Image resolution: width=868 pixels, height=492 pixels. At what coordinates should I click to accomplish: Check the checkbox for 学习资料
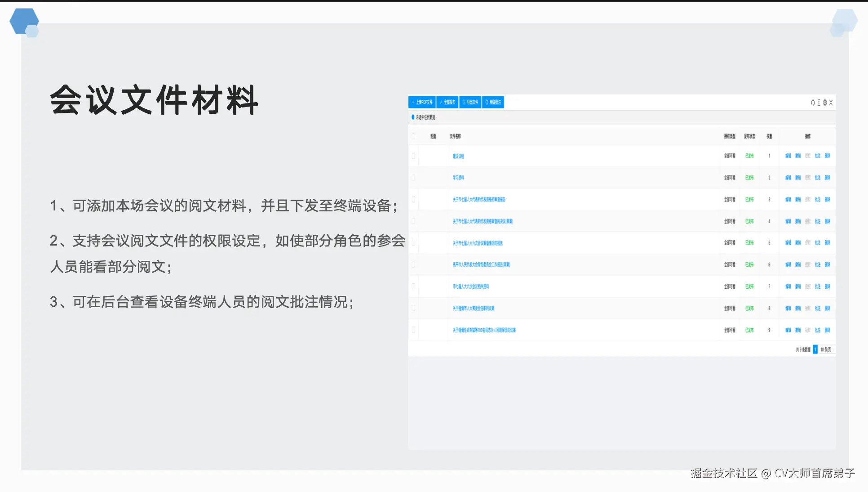[x=414, y=178]
